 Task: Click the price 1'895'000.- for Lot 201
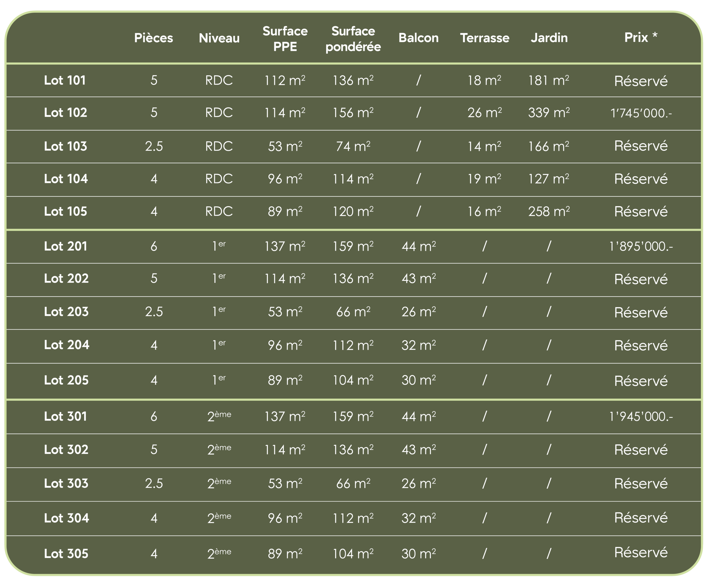(641, 247)
